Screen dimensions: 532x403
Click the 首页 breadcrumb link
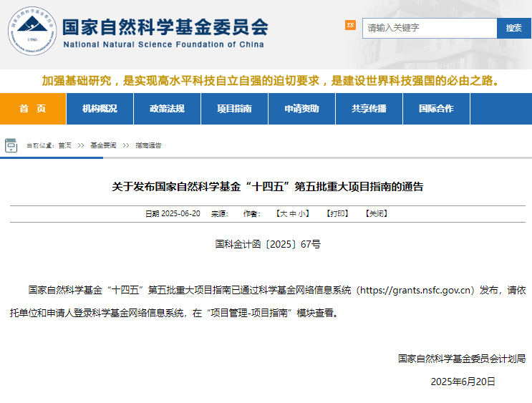click(x=64, y=145)
